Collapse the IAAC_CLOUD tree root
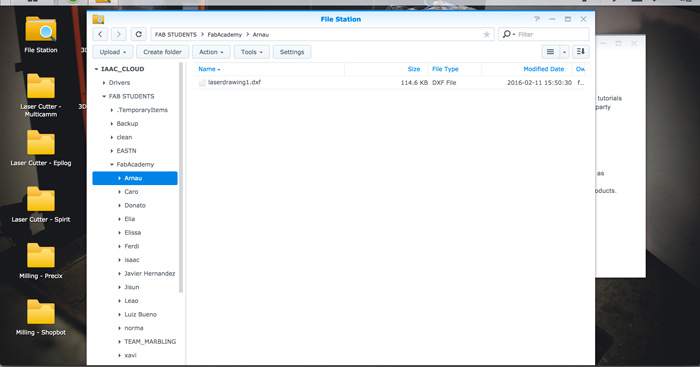This screenshot has width=700, height=367. [x=96, y=69]
